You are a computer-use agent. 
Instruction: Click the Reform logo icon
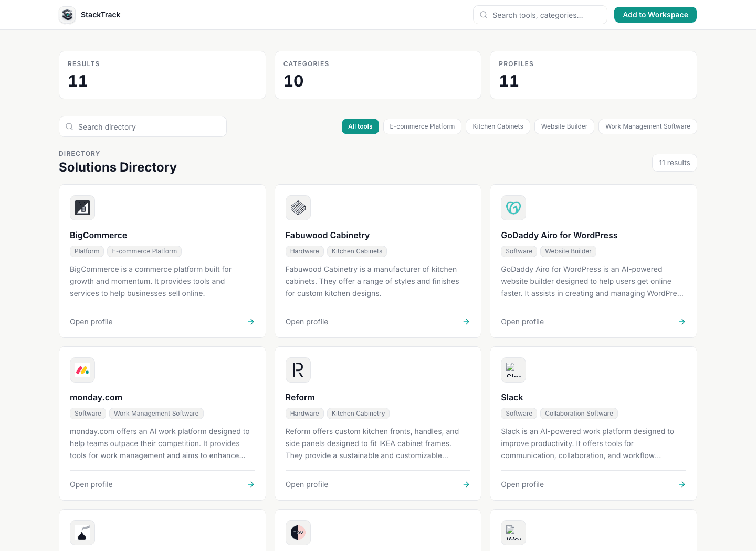(298, 370)
